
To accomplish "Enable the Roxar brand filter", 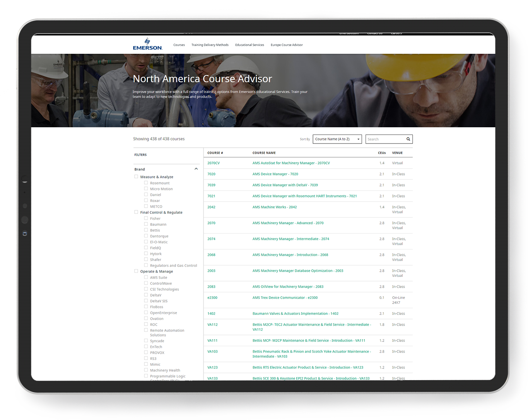I will 146,200.
